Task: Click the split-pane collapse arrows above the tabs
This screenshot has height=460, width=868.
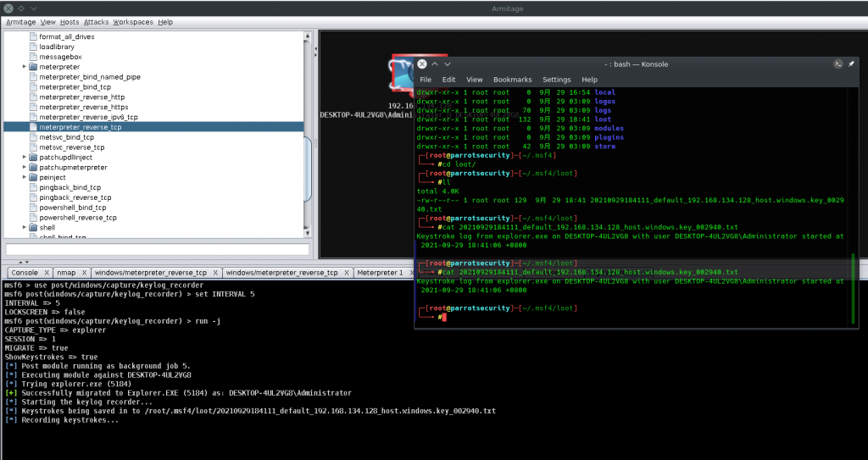Action: [24, 263]
